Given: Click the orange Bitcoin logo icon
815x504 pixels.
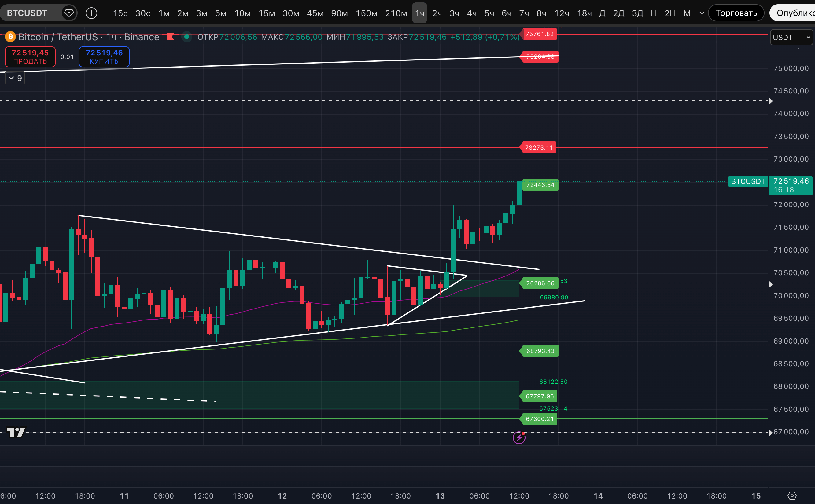Looking at the screenshot, I should tap(10, 37).
